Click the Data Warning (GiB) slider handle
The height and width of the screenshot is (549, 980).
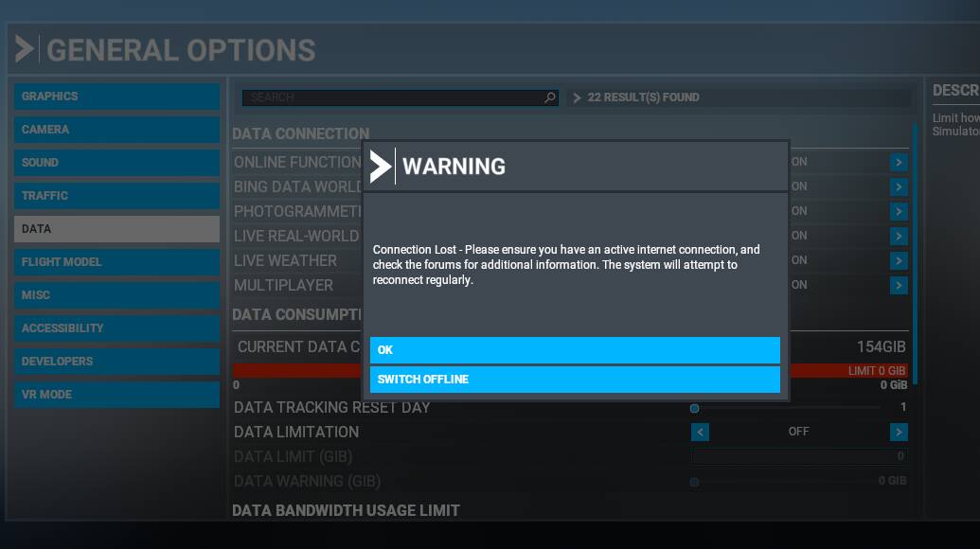pyautogui.click(x=694, y=482)
